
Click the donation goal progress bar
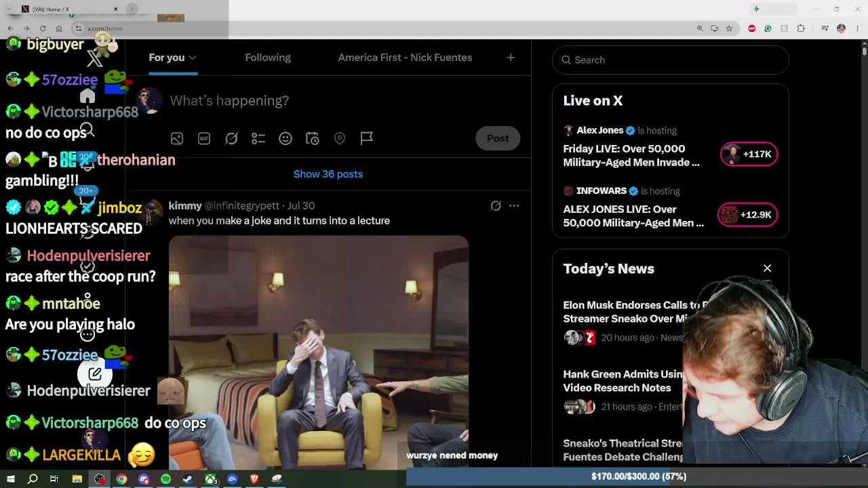pos(637,477)
